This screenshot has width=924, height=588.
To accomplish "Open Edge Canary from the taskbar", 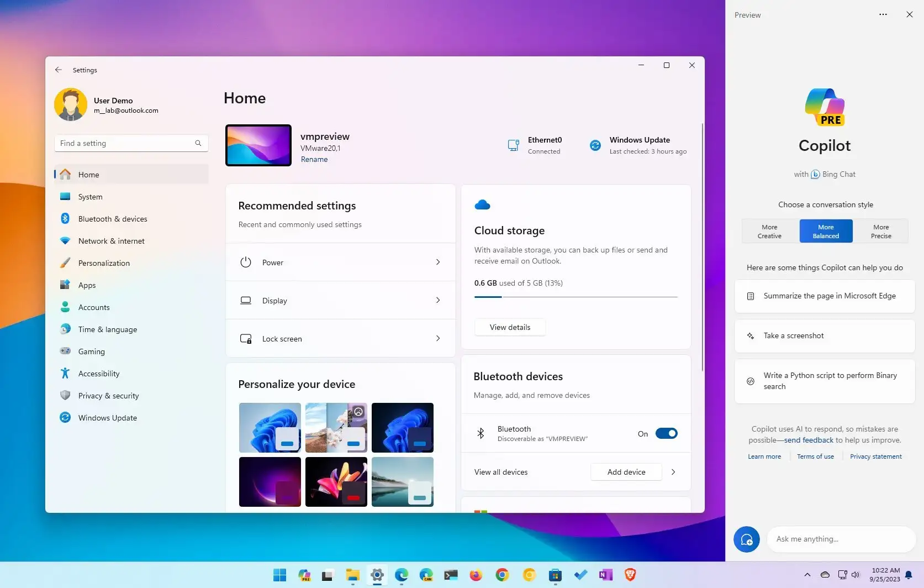I will point(426,575).
